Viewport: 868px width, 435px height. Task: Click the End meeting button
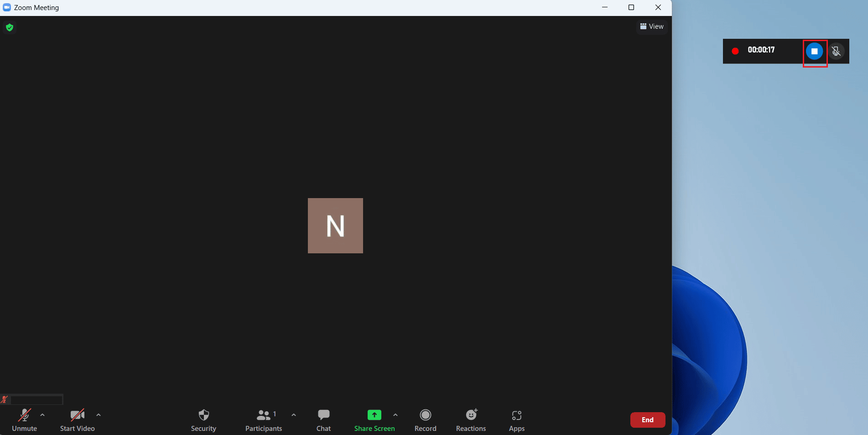tap(647, 419)
